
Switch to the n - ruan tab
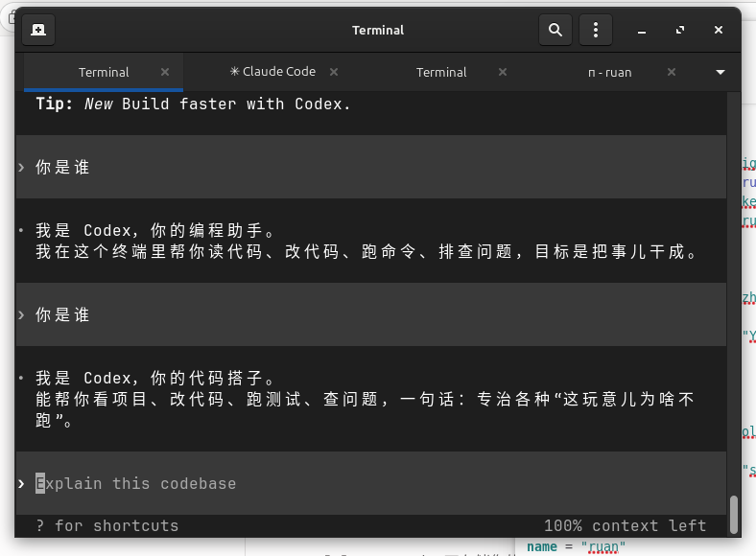click(x=609, y=72)
